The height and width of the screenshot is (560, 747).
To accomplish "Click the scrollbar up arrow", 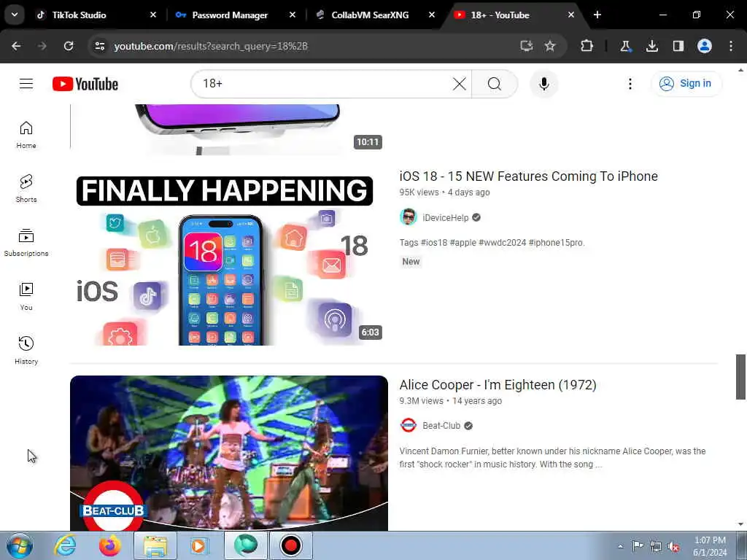I will tap(740, 70).
